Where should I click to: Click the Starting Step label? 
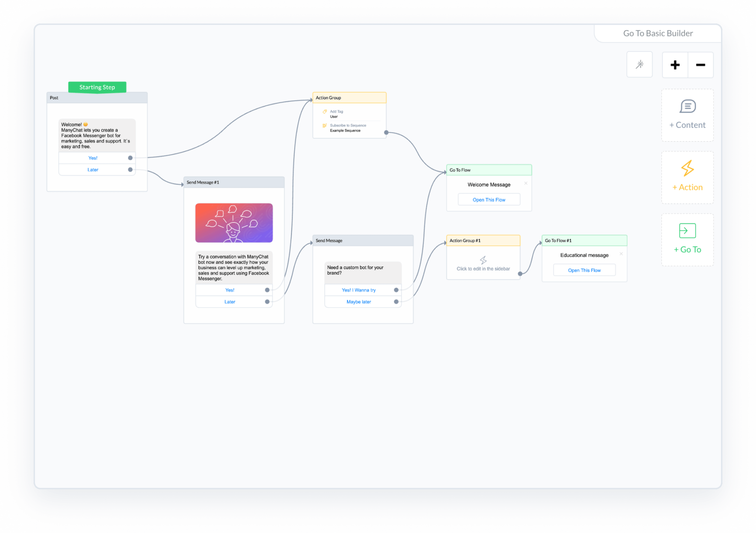point(97,87)
